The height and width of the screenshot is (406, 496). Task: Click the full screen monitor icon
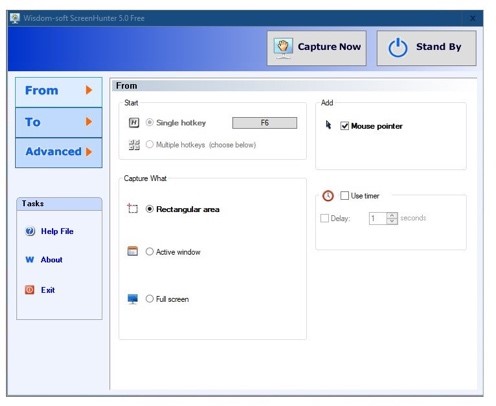click(133, 299)
